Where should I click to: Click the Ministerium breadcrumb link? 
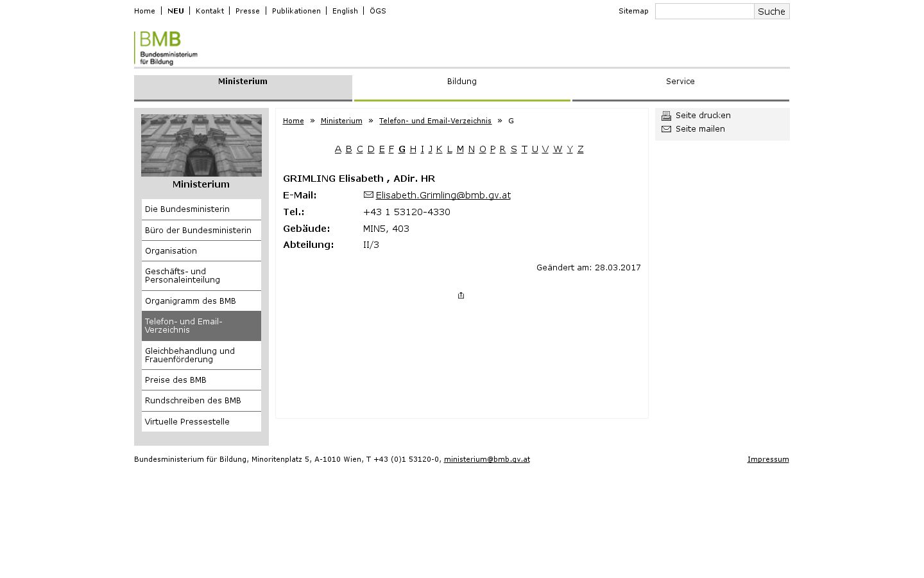tap(341, 121)
